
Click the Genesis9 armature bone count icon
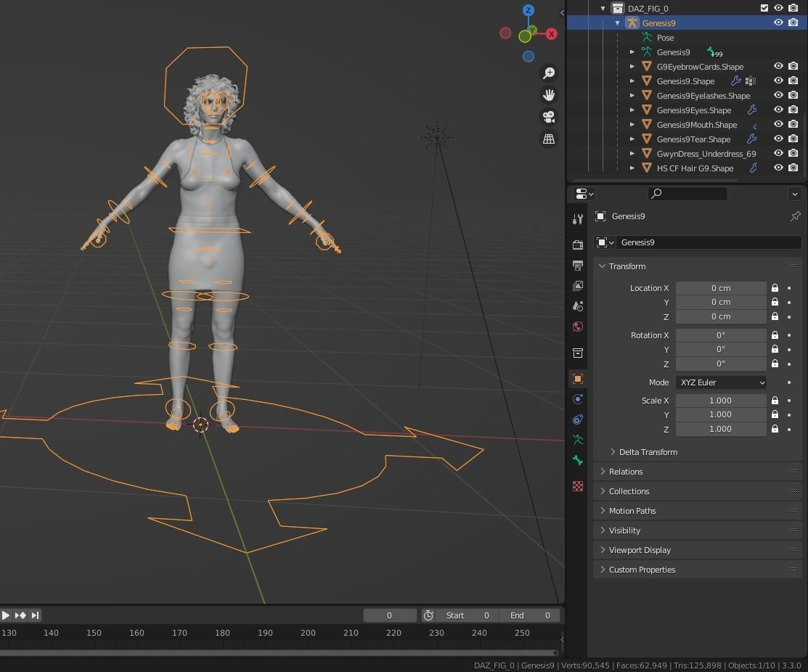point(714,52)
